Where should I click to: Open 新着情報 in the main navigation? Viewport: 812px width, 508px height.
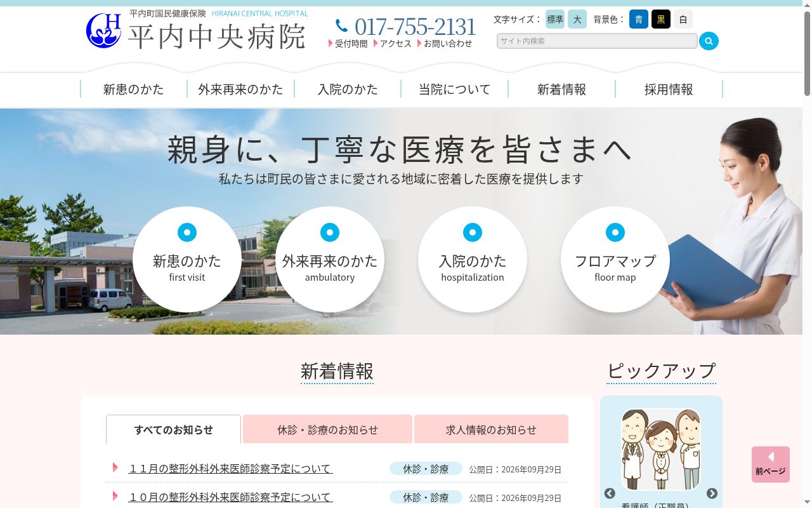[561, 90]
